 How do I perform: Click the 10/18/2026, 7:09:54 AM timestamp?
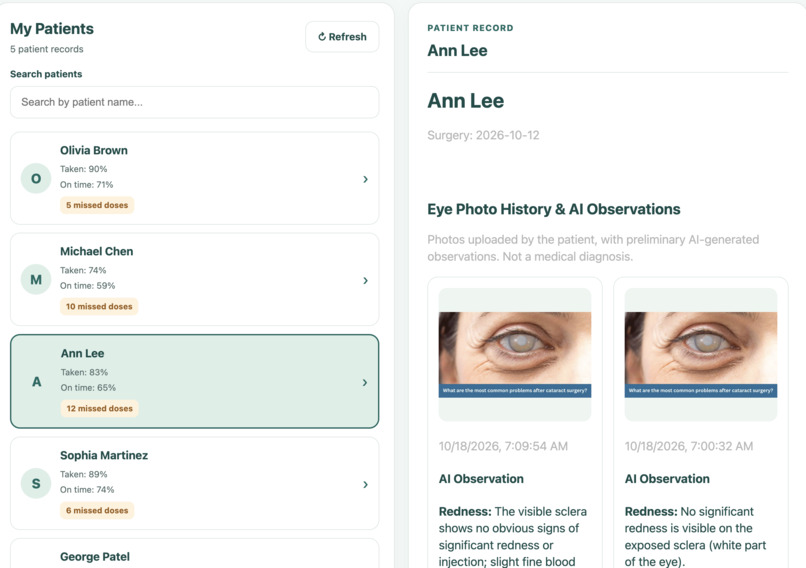coord(503,446)
